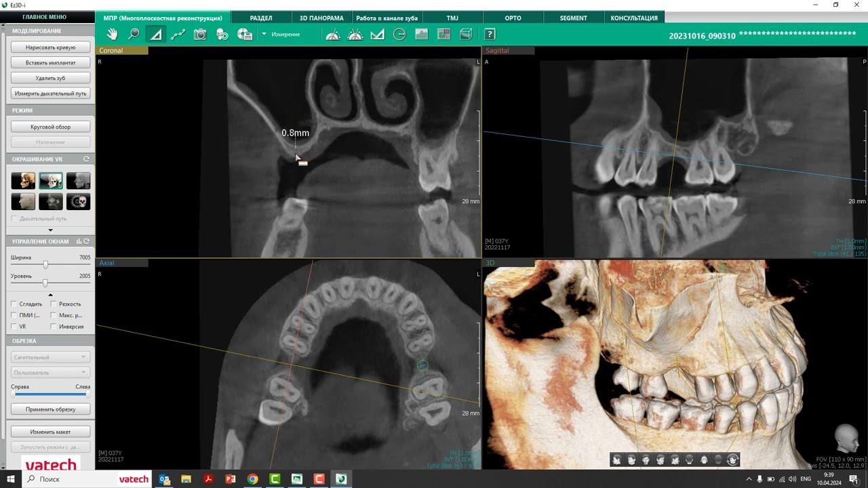Switch to the TMJ tab
This screenshot has width=868, height=488.
click(x=452, y=18)
